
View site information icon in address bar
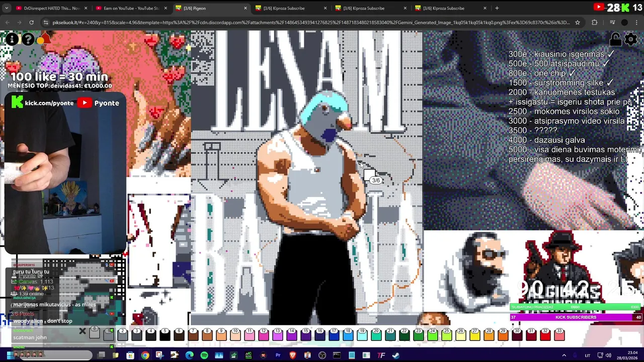tap(46, 22)
